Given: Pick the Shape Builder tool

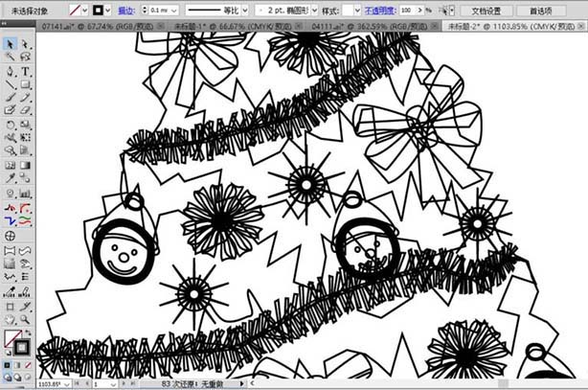Looking at the screenshot, I should pos(10,150).
